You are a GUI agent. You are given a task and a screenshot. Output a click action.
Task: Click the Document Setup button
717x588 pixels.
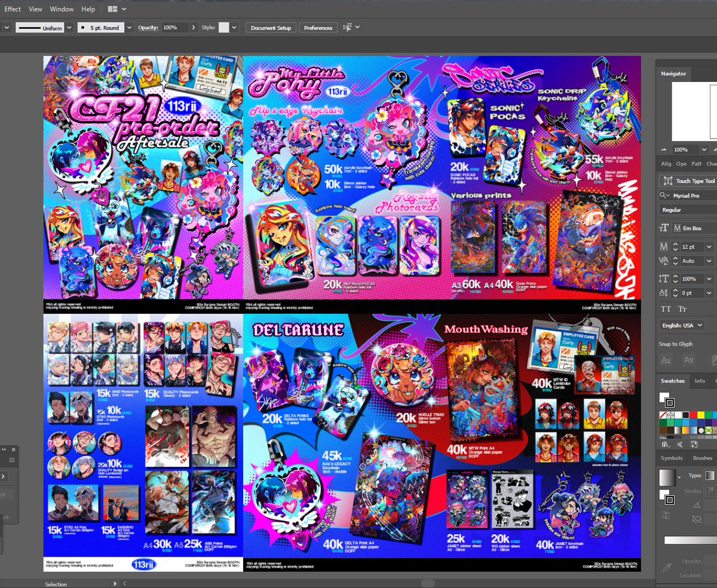pyautogui.click(x=271, y=27)
